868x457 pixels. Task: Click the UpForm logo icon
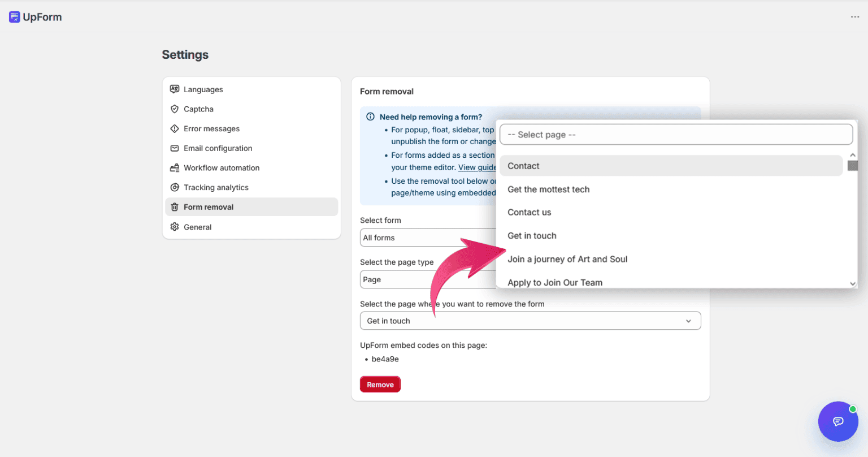(x=15, y=17)
